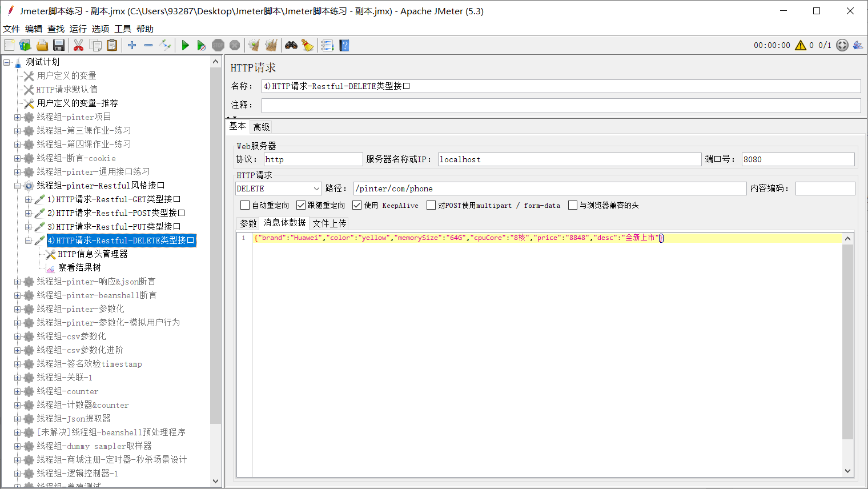Collapse 4)HTTP请求-Restful-DELETE类型接口 node
This screenshot has width=868, height=489.
28,241
